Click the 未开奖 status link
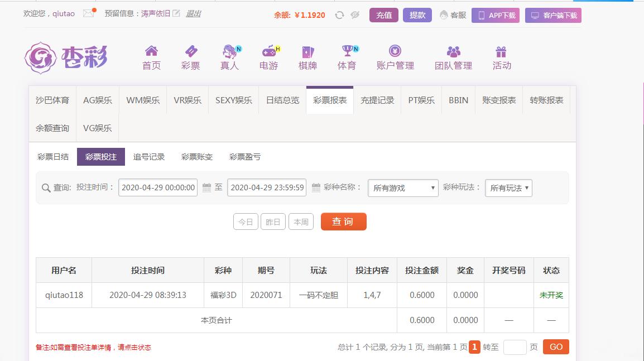 point(551,295)
